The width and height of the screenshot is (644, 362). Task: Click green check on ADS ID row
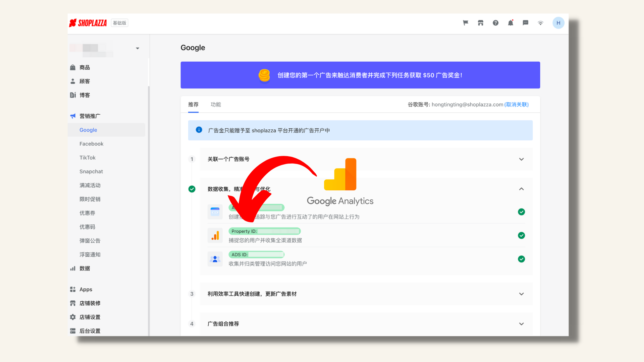[522, 259]
